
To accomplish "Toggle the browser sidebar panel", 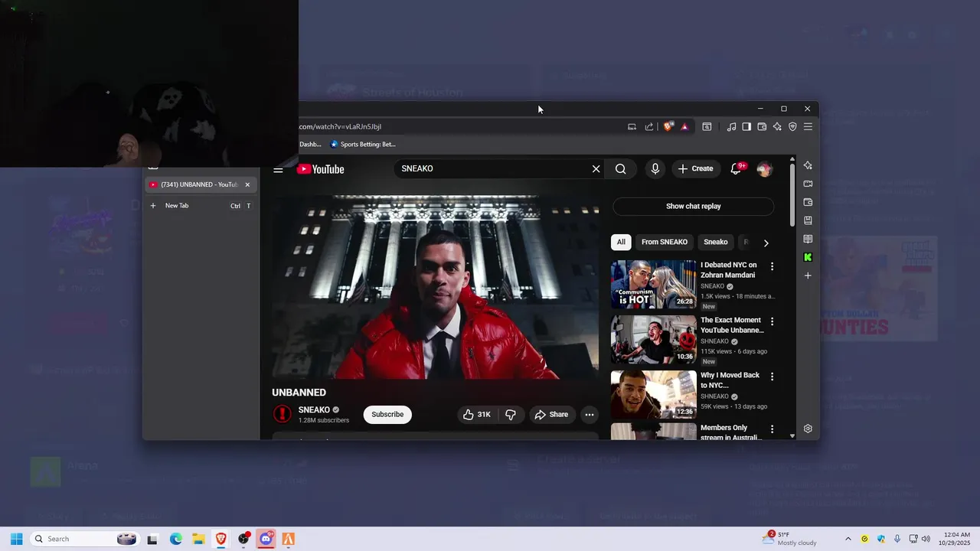I will (x=746, y=126).
